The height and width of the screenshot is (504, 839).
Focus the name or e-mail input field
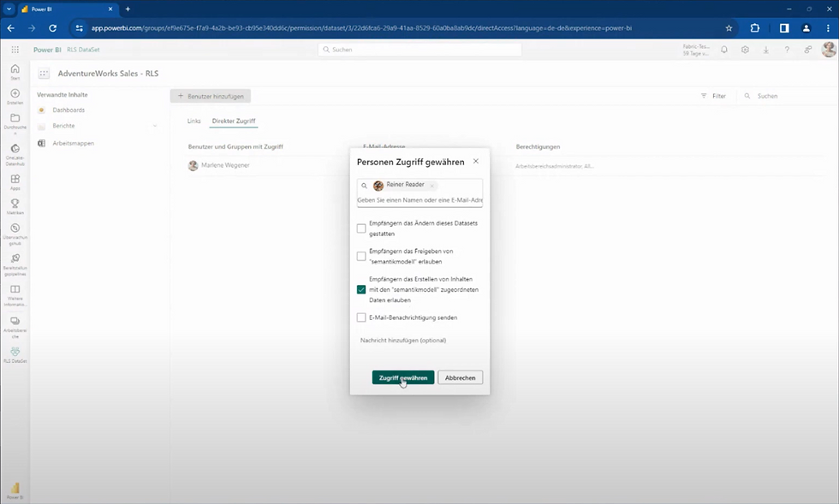click(x=419, y=200)
